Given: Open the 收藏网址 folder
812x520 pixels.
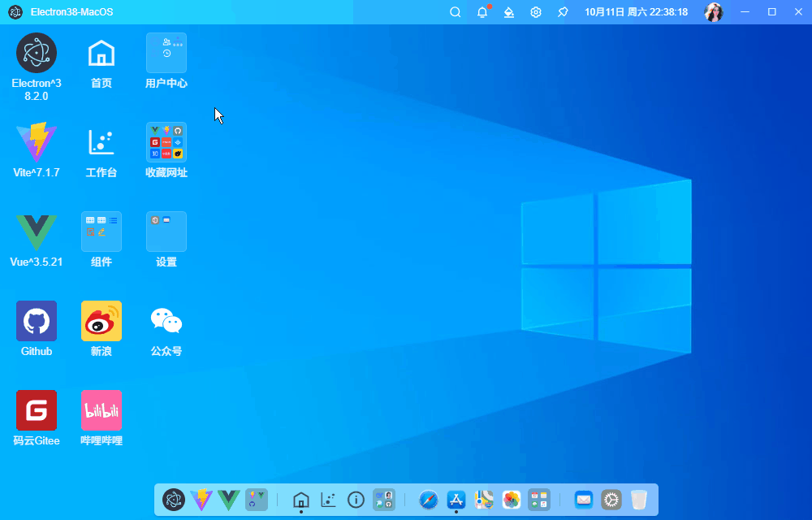Looking at the screenshot, I should [x=166, y=142].
